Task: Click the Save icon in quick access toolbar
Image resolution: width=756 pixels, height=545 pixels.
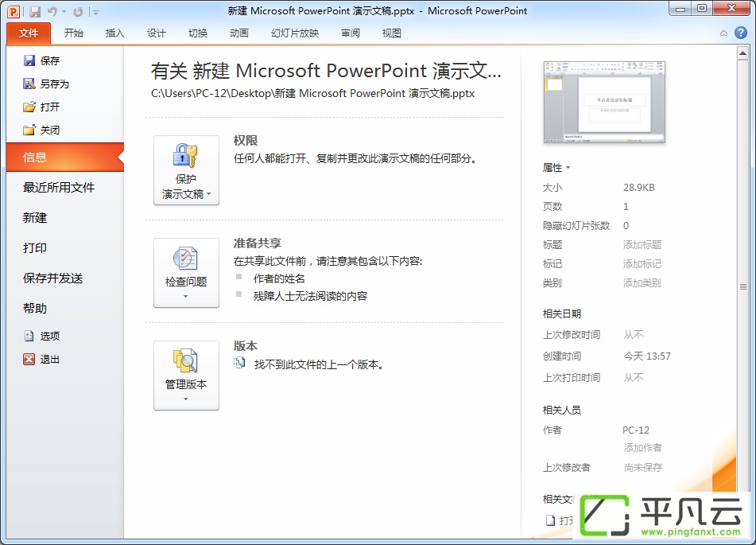Action: point(35,12)
